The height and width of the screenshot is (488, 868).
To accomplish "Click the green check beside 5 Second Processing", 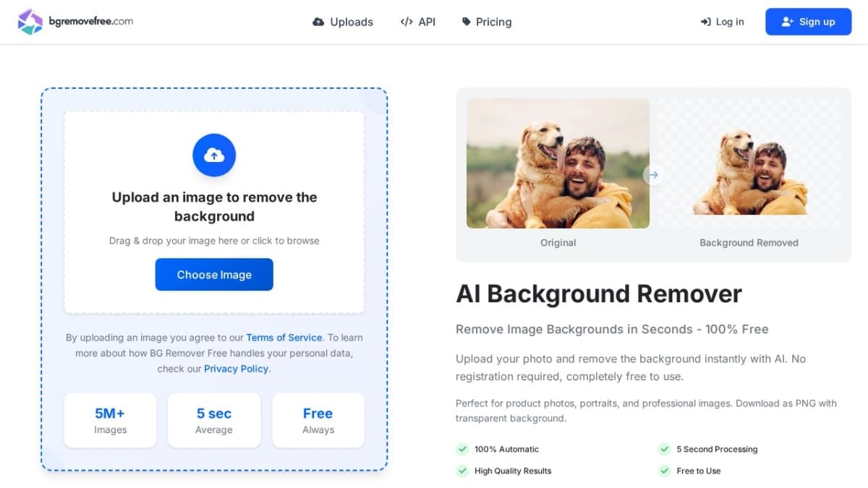I will pyautogui.click(x=664, y=449).
